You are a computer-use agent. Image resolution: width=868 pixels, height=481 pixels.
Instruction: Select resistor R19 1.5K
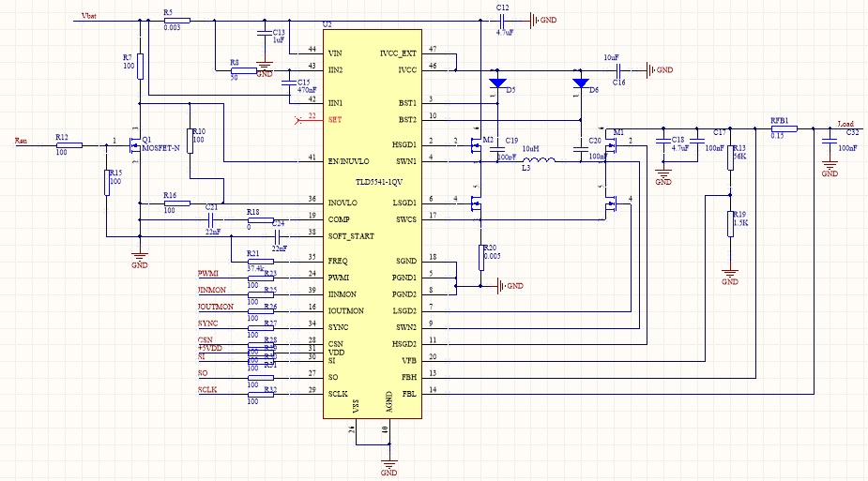tap(730, 224)
